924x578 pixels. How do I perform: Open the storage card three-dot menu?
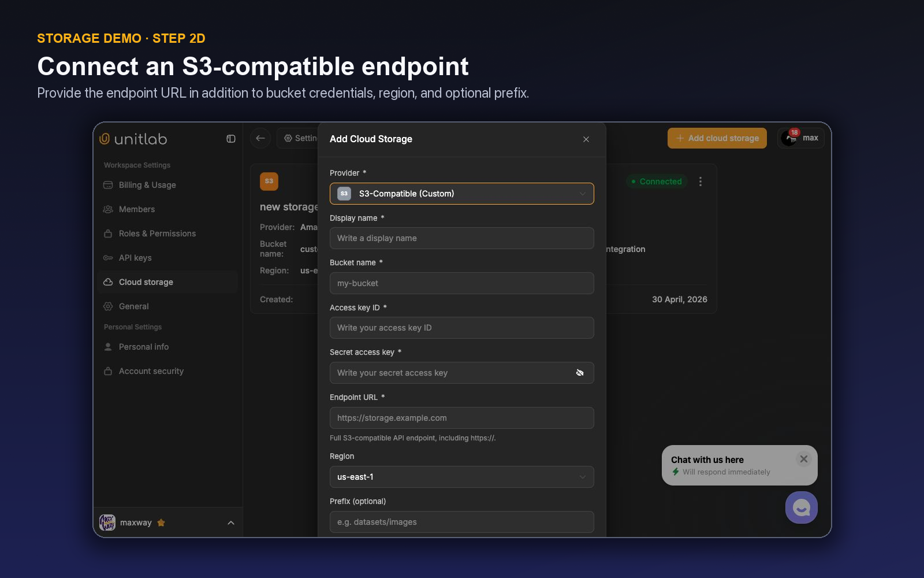(701, 181)
